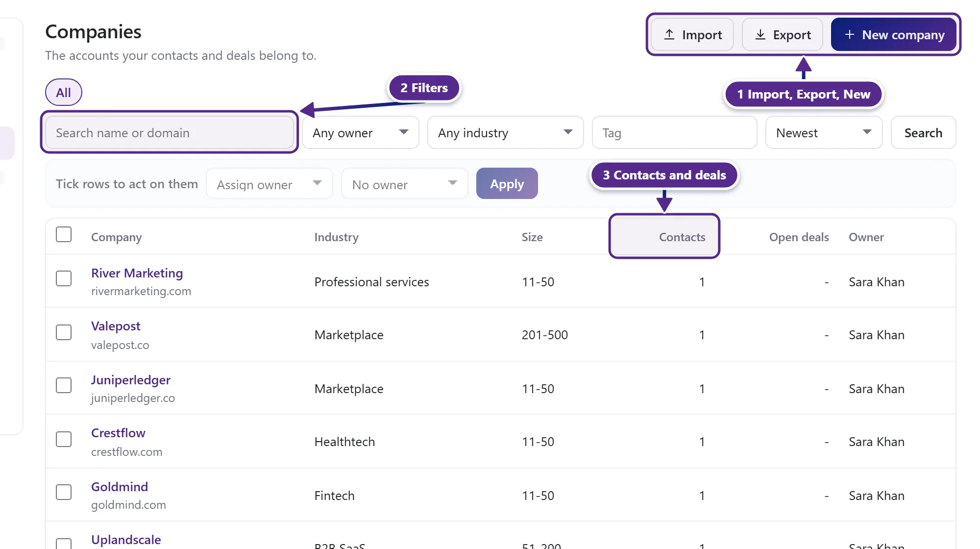
Task: Tick the Juniperledger row checkbox
Action: (x=64, y=385)
